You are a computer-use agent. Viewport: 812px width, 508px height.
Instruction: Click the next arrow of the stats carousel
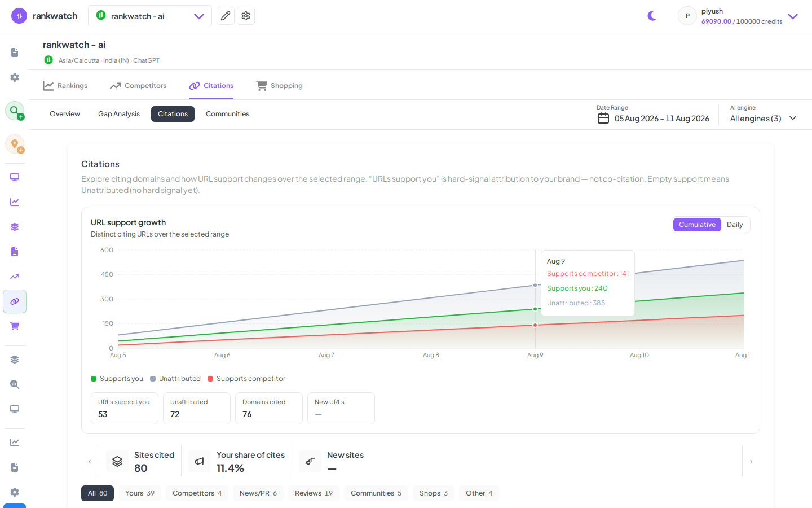[751, 462]
